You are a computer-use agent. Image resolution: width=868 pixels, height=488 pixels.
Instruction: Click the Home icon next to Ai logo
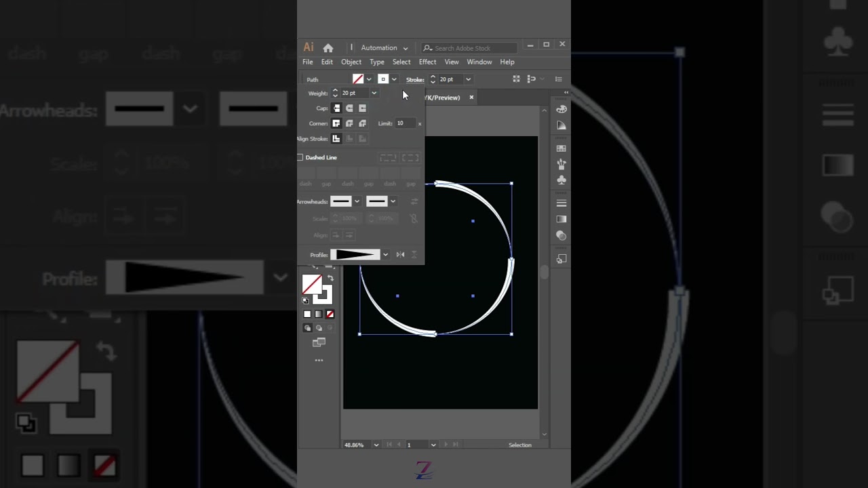click(328, 48)
